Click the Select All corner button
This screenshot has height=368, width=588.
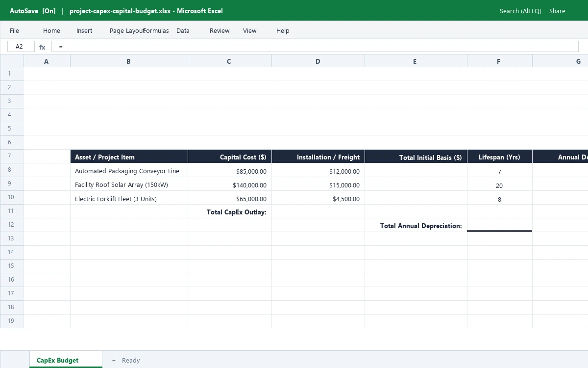12,61
